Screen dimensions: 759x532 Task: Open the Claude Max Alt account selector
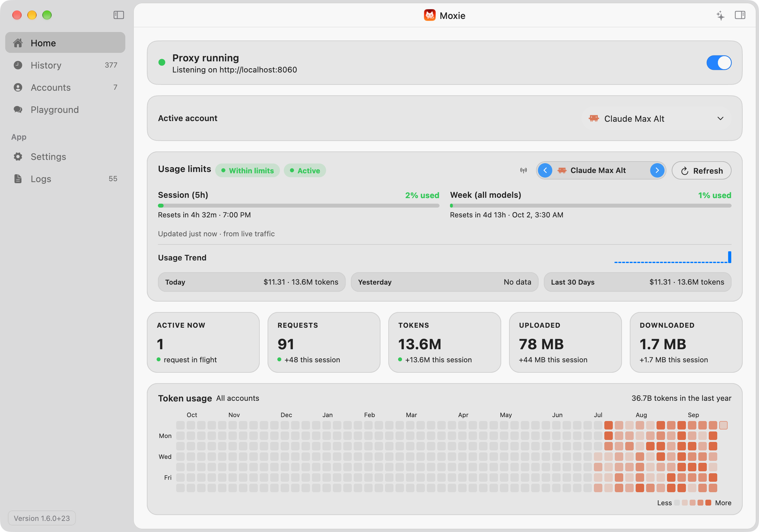656,118
